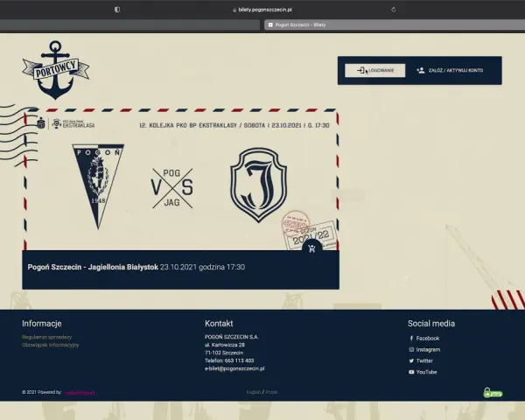Open the YouTube social link
The height and width of the screenshot is (420, 525).
tap(423, 372)
